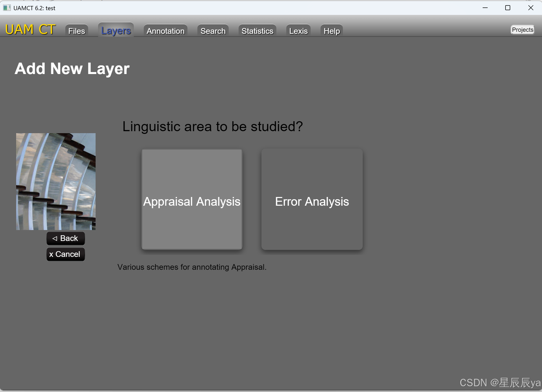Cancel adding the new layer
The width and height of the screenshot is (542, 392).
click(65, 254)
